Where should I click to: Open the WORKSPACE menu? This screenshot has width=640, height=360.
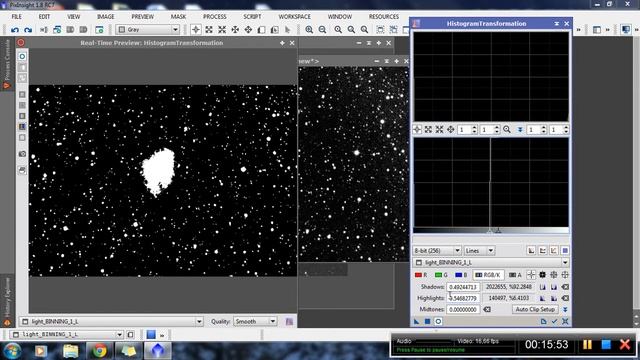tap(294, 17)
